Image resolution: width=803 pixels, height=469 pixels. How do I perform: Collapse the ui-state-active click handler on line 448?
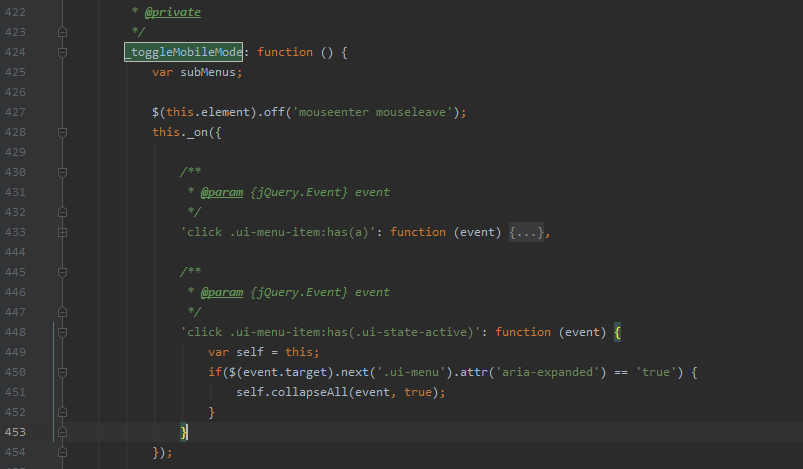[x=62, y=332]
